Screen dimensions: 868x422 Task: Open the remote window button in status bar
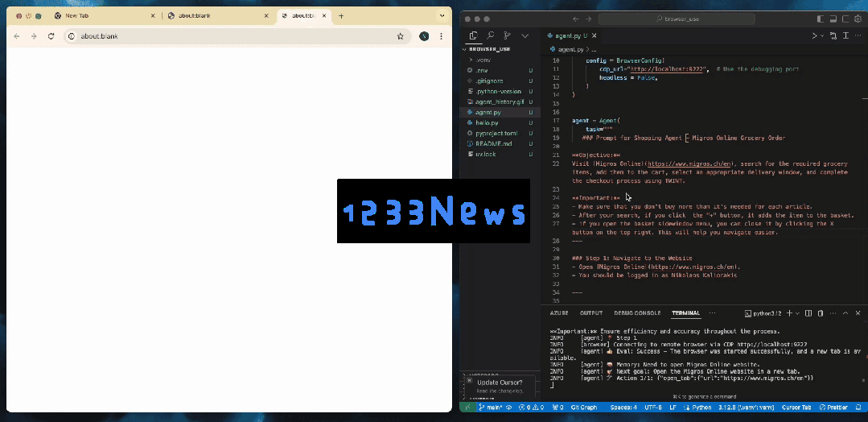coord(467,408)
